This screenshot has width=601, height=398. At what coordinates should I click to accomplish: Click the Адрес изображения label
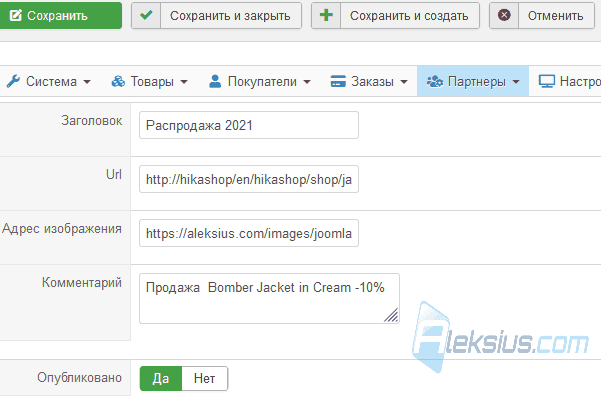(62, 229)
